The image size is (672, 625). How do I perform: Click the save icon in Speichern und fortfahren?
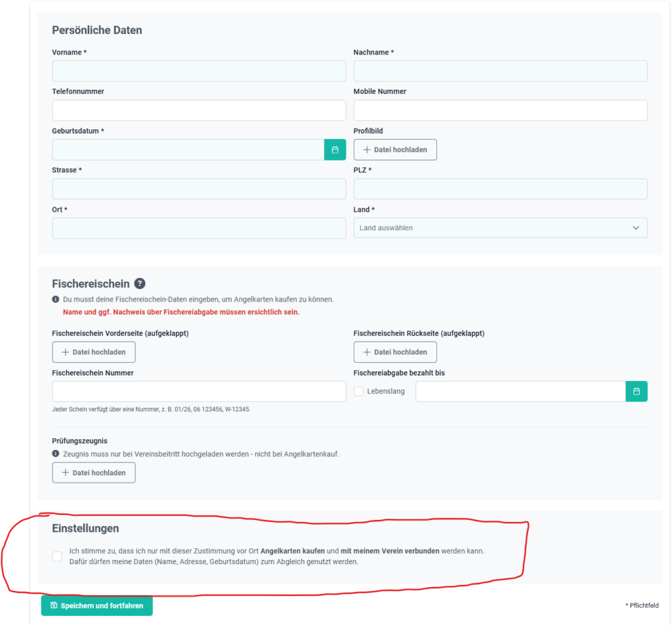[x=54, y=605]
